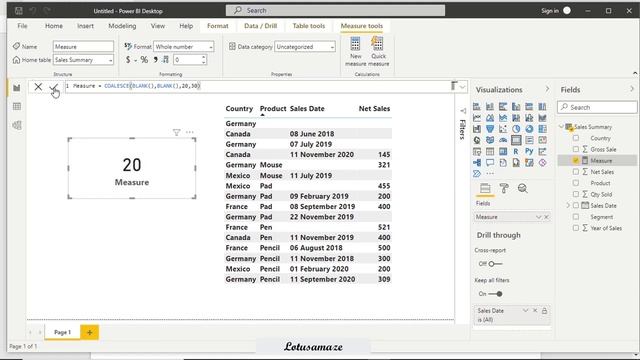
Task: Open the Format paint roller pane
Action: point(504,188)
